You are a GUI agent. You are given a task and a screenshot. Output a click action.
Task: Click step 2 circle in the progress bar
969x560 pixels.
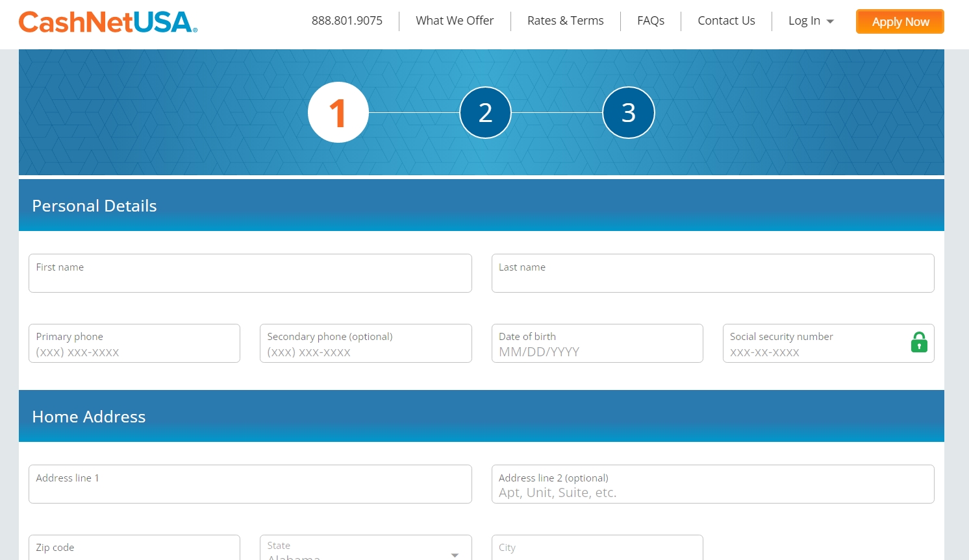(485, 112)
